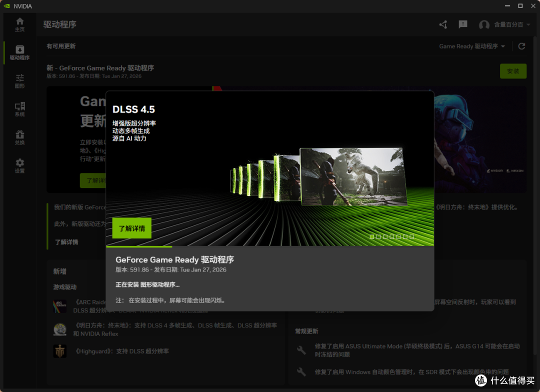Viewport: 540px width, 392px height.
Task: Open the 系统 system section
Action: 19,109
